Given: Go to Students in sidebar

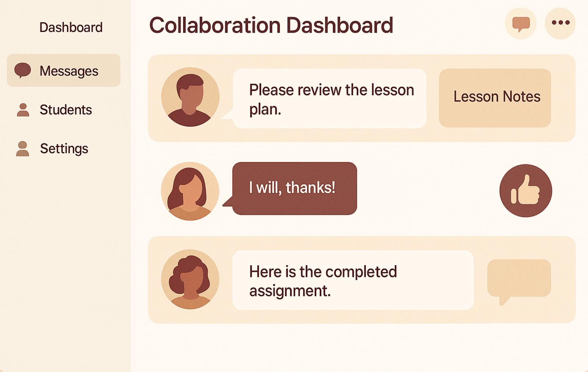Looking at the screenshot, I should 65,110.
